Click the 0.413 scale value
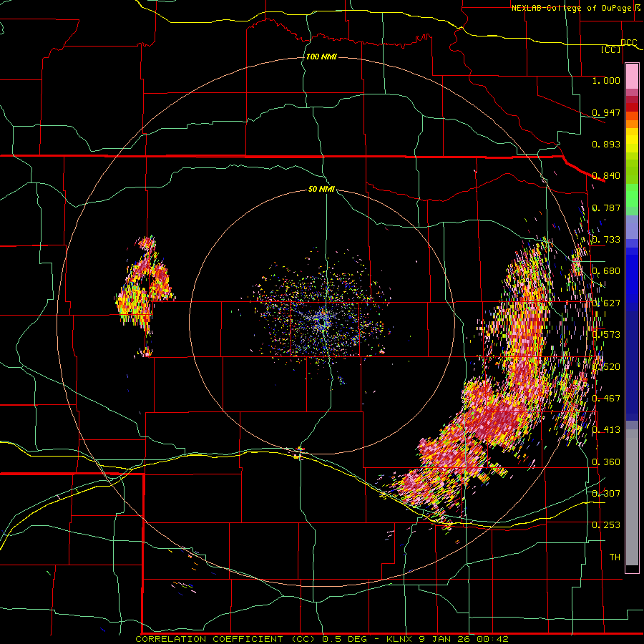This screenshot has width=644, height=644. pos(606,430)
